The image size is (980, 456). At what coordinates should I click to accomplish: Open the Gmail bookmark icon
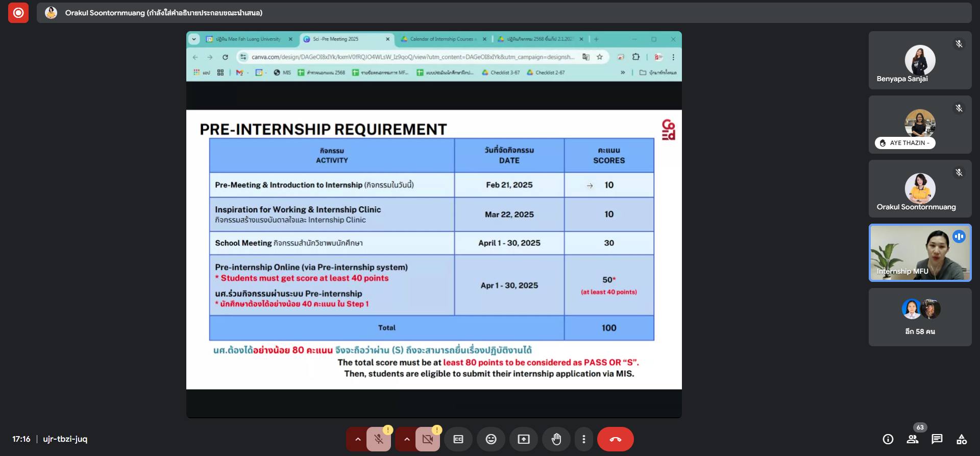[239, 73]
